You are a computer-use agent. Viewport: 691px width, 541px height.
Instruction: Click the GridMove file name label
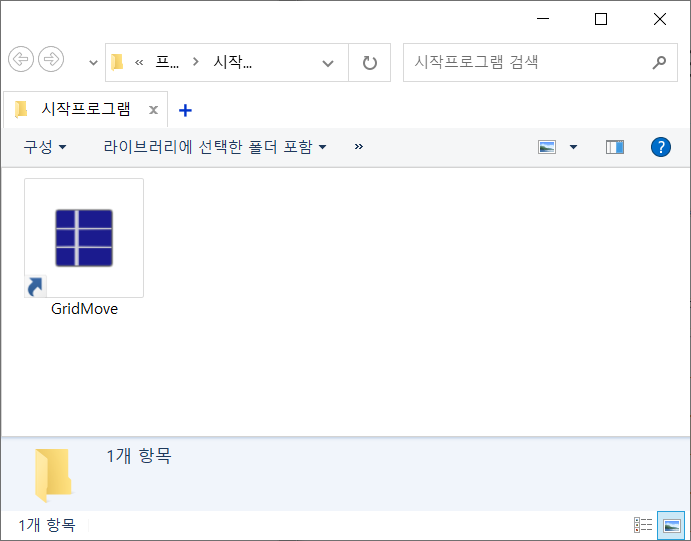click(85, 308)
